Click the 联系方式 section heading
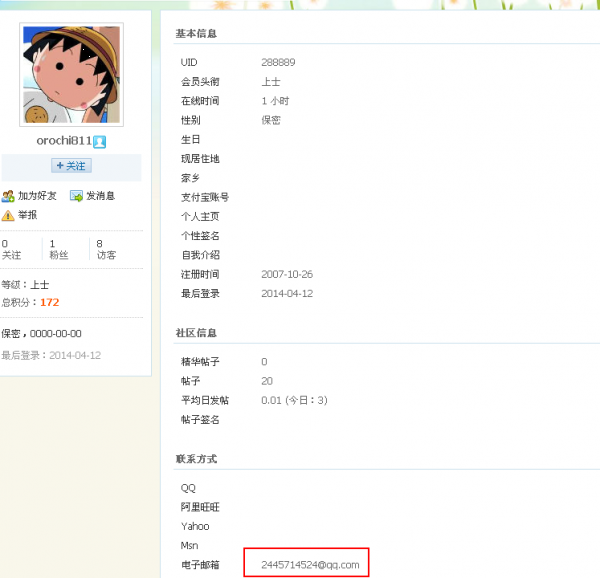 (x=196, y=459)
